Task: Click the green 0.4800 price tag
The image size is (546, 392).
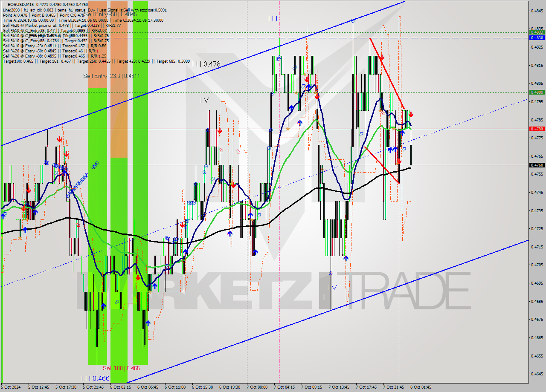Action: [x=537, y=92]
